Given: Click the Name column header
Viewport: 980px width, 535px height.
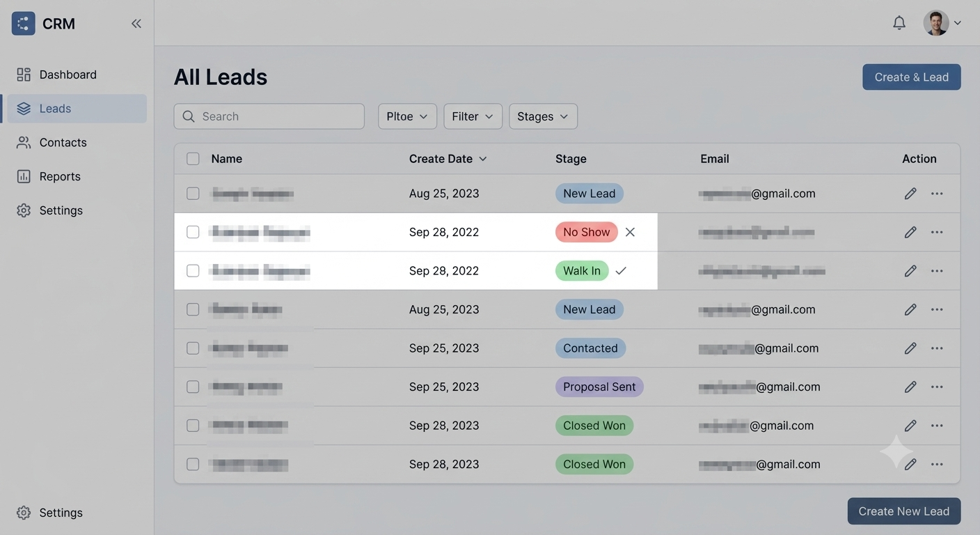Looking at the screenshot, I should 227,159.
